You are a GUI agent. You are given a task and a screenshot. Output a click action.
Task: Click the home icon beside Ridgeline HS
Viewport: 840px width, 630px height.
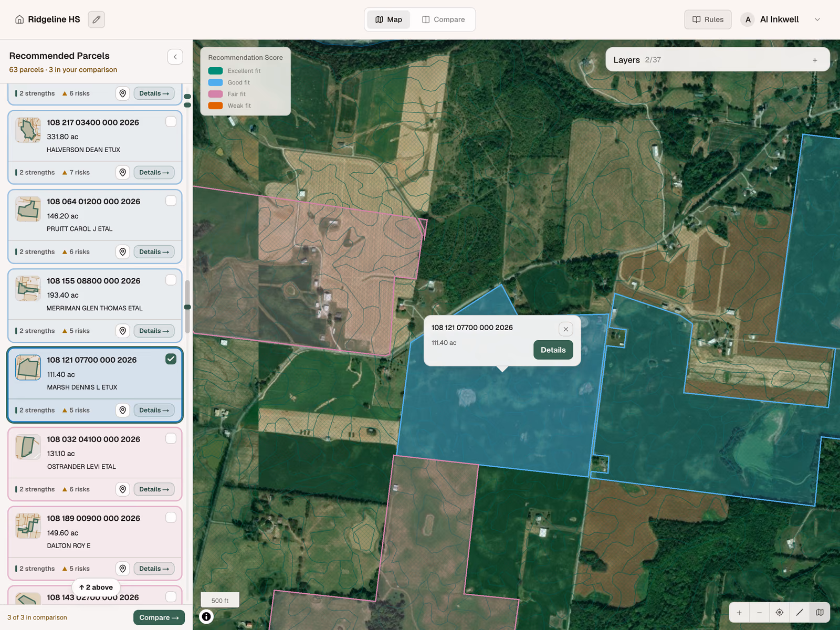point(19,19)
